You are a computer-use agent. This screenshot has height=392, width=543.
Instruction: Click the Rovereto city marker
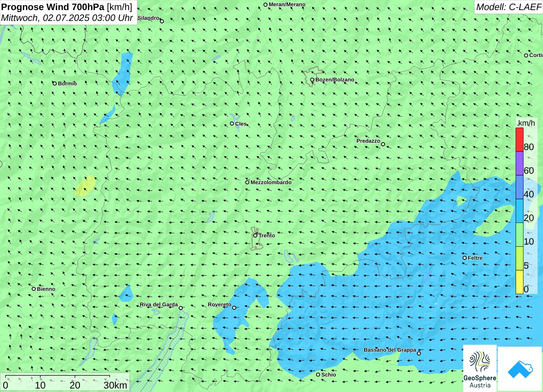click(x=234, y=308)
